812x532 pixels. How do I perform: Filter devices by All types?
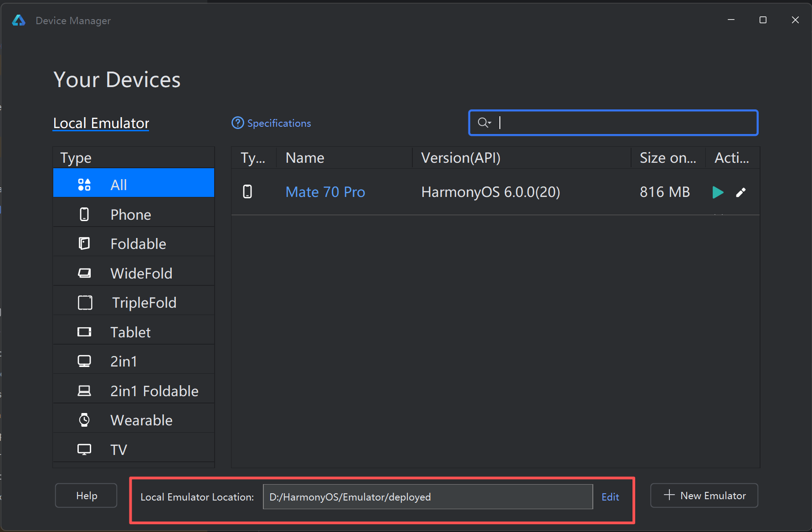click(x=134, y=183)
